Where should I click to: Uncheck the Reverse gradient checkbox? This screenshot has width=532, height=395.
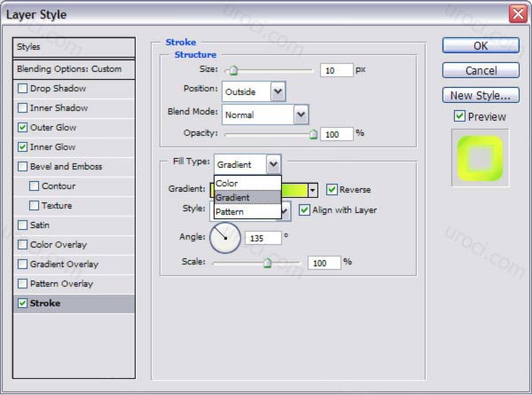[x=332, y=190]
